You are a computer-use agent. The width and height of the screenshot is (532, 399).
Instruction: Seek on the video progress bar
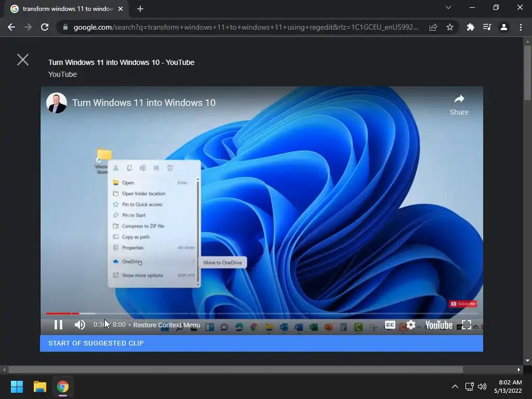coord(261,313)
